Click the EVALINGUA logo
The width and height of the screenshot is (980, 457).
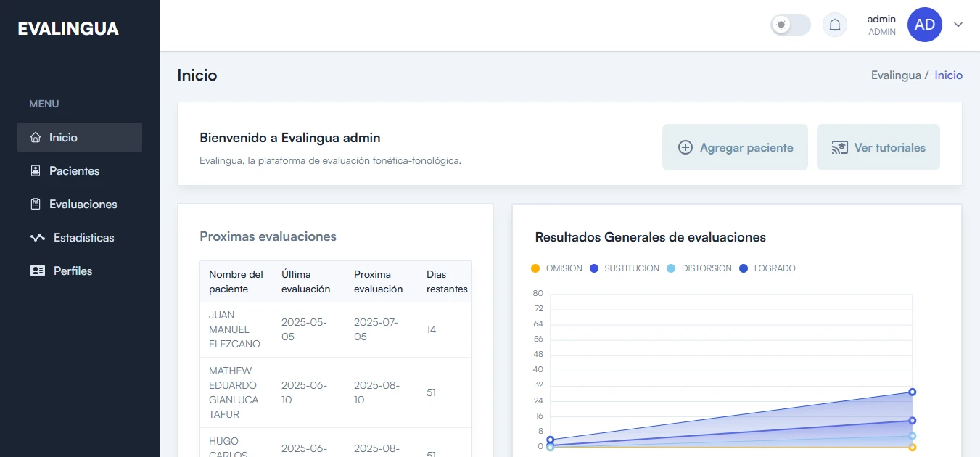click(x=68, y=28)
